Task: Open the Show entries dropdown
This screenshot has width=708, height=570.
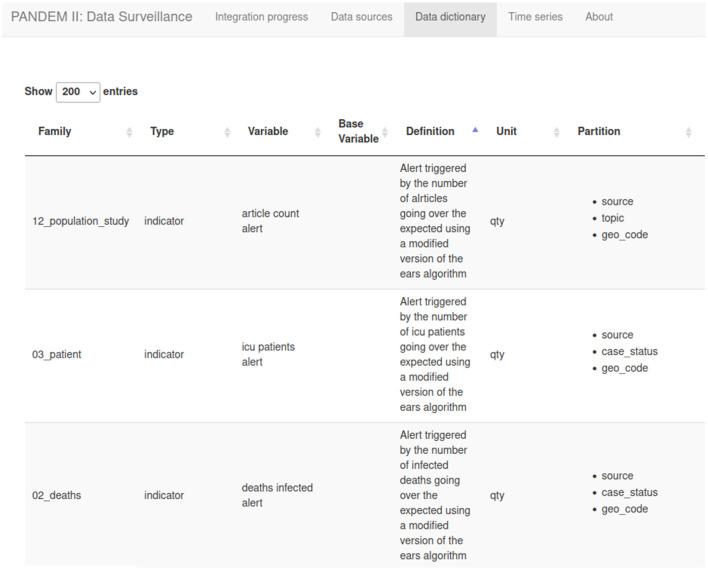Action: 78,92
